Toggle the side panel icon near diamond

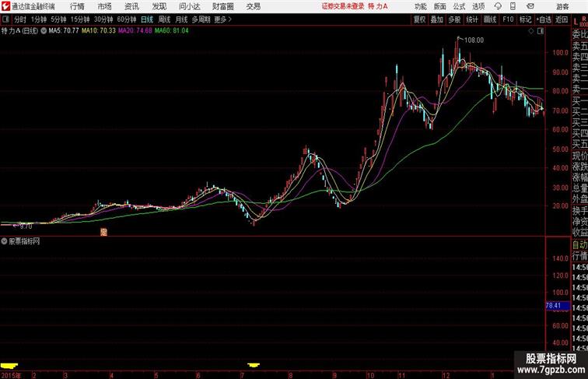[x=541, y=31]
